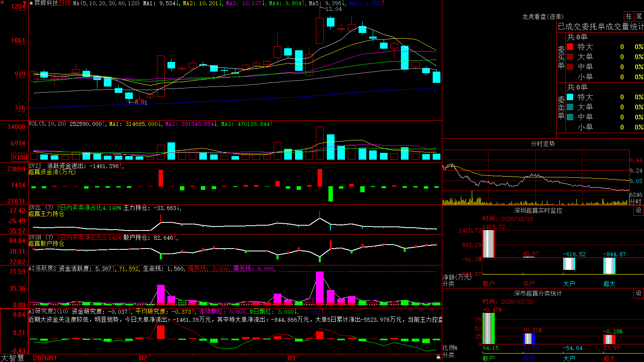Image resolution: width=644 pixels, height=362 pixels.
Task: Click the 大智慧 logo at bottom-left
Action: [12, 358]
